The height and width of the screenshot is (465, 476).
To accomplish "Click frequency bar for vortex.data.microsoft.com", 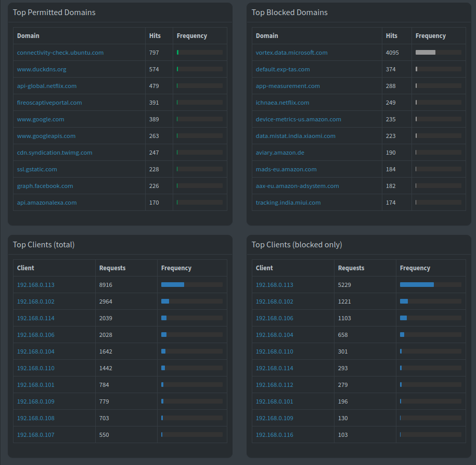I will (x=438, y=53).
